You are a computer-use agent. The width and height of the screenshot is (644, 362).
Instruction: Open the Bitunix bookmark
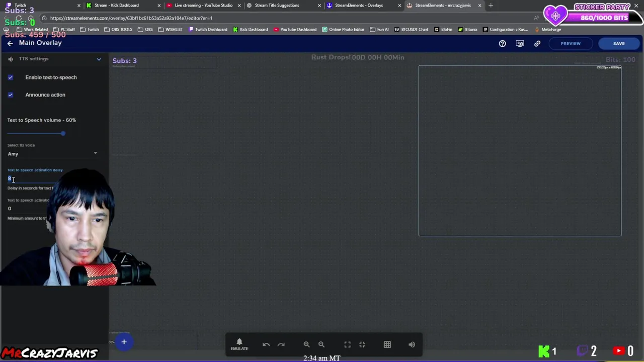pos(467,30)
